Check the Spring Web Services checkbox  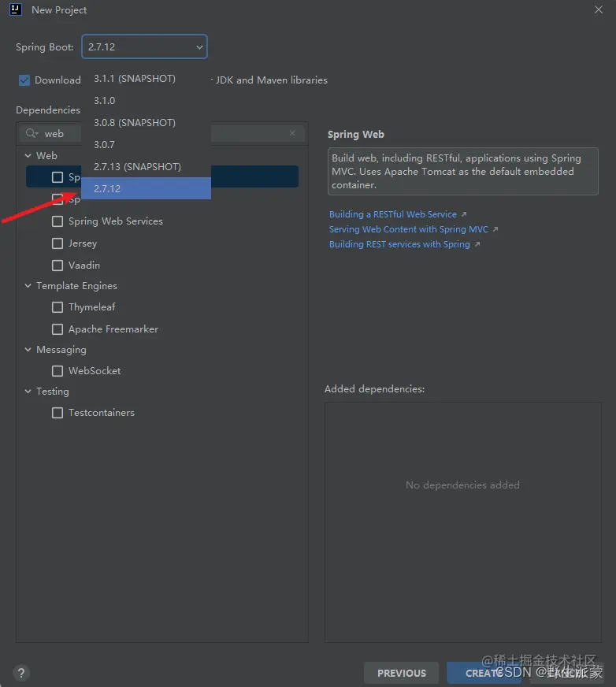click(x=58, y=221)
